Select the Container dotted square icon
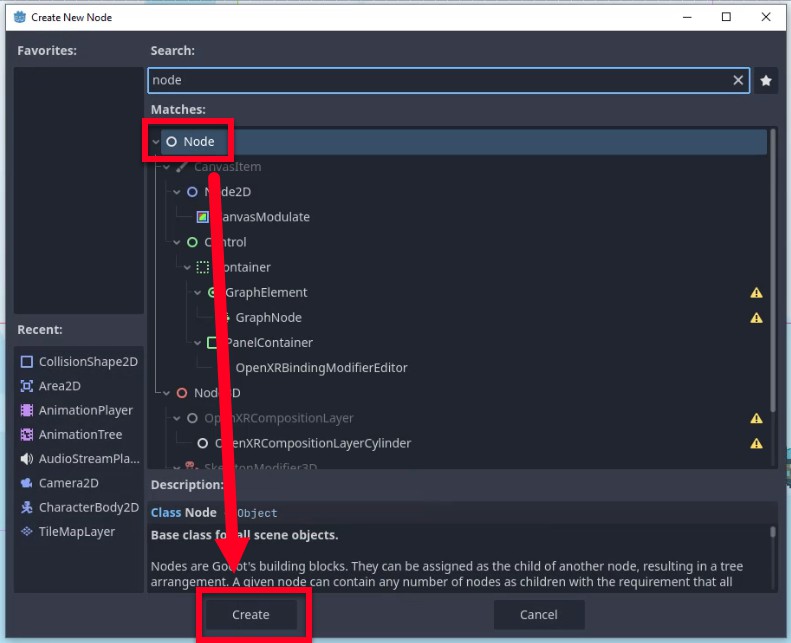Screen dimensions: 791x643 tap(202, 267)
